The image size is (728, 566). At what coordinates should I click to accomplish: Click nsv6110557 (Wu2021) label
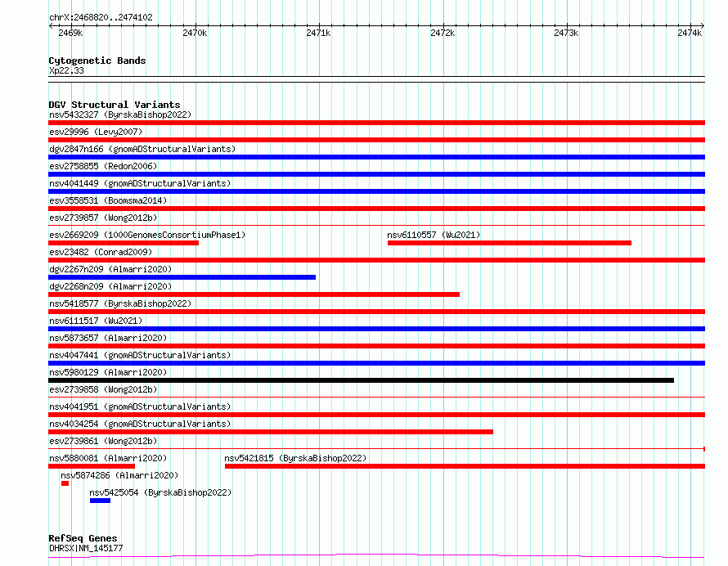[434, 235]
